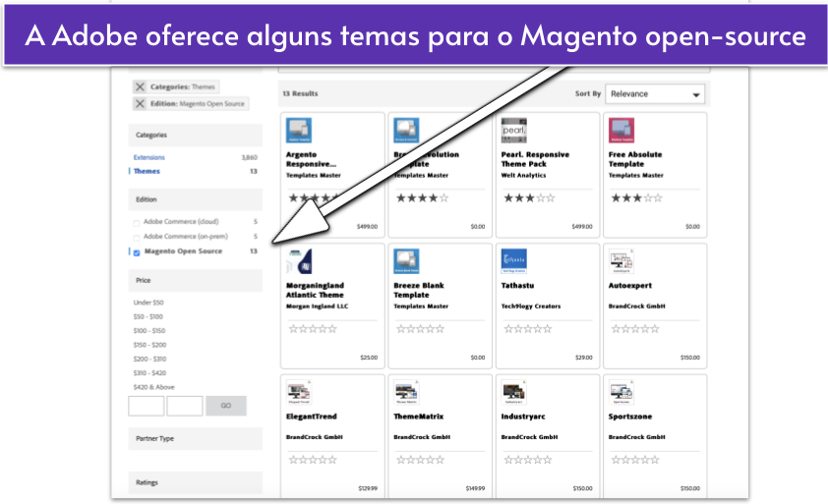Open the Free Absolute Template title
This screenshot has width=828, height=504.
point(635,159)
